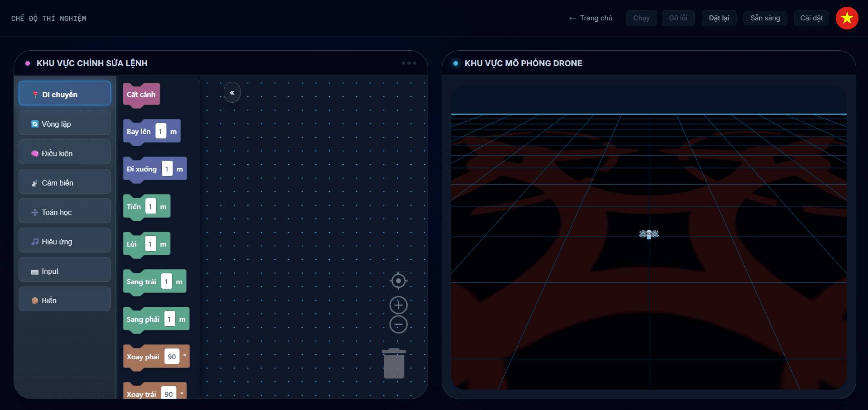Go back via the Trang chủ link
The width and height of the screenshot is (868, 410).
click(591, 18)
